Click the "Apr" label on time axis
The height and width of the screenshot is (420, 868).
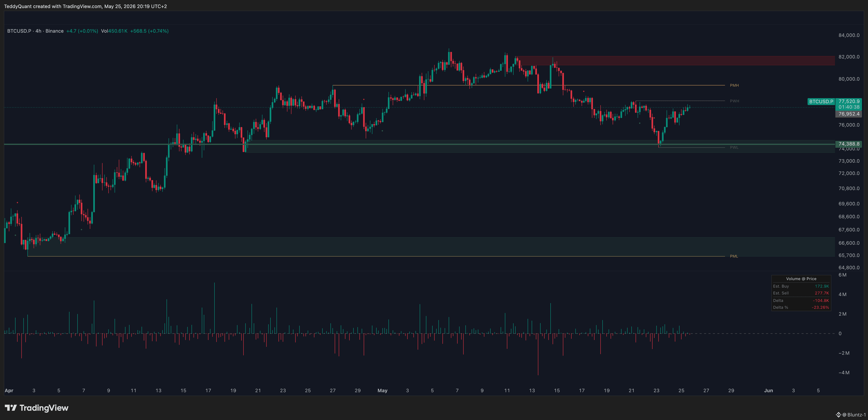pos(9,391)
